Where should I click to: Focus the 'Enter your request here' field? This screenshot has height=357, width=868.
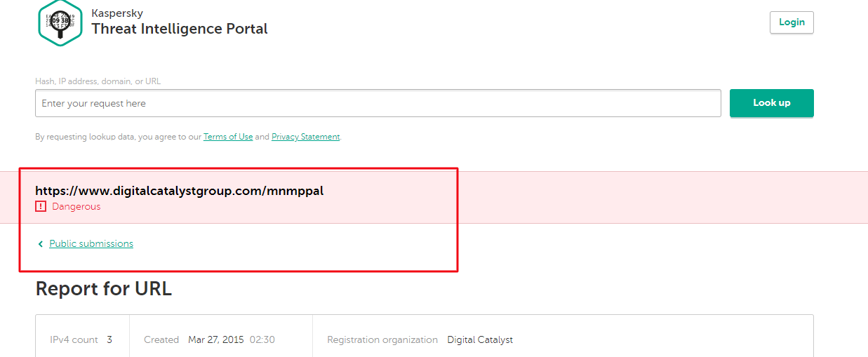click(x=378, y=103)
